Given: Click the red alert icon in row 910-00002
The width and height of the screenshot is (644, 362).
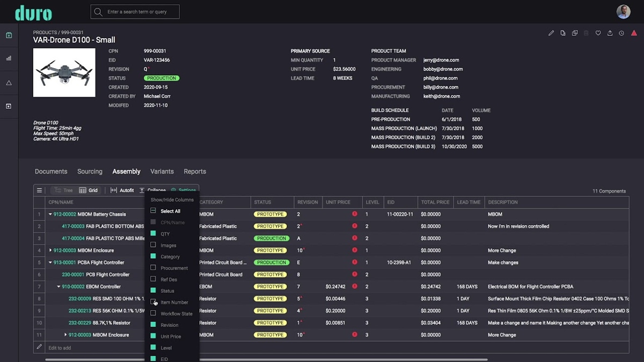Looking at the screenshot, I should (x=355, y=286).
